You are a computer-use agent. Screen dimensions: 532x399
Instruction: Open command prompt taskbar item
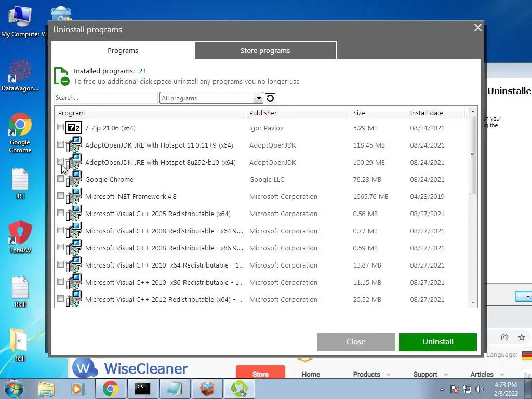142,389
